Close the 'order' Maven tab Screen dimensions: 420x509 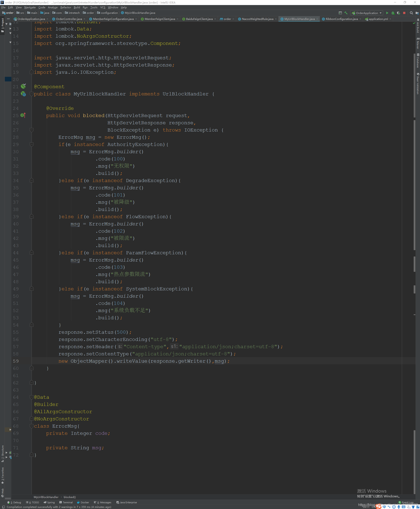[x=233, y=19]
